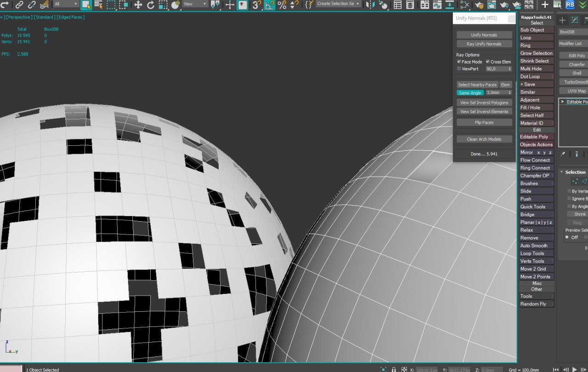Toggle the Spinner Snap icon

[x=294, y=5]
